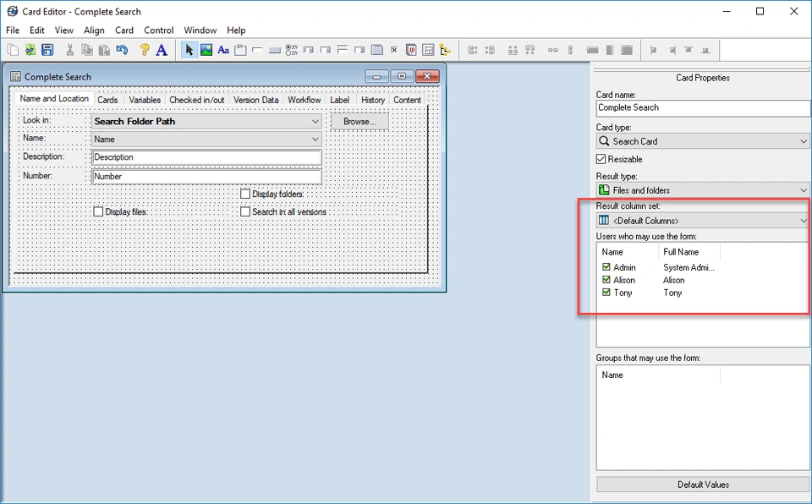Click the Browse button
Screen dimensions: 812x504
359,121
